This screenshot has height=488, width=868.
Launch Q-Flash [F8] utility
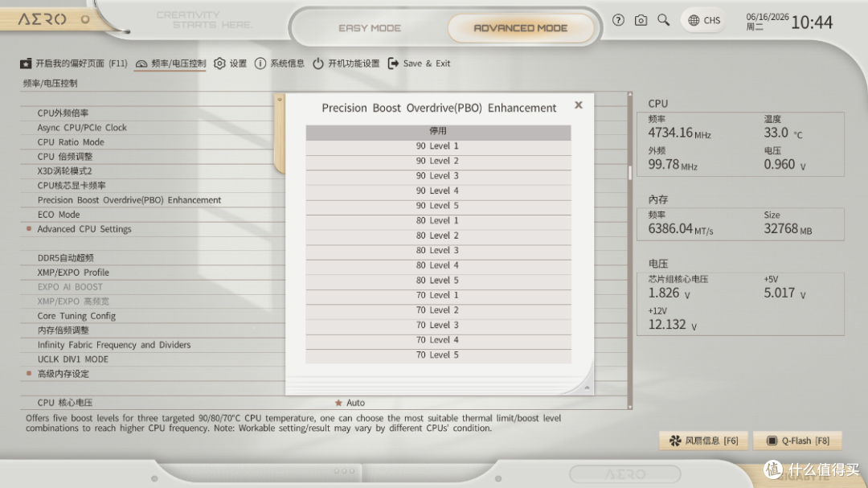coord(798,441)
